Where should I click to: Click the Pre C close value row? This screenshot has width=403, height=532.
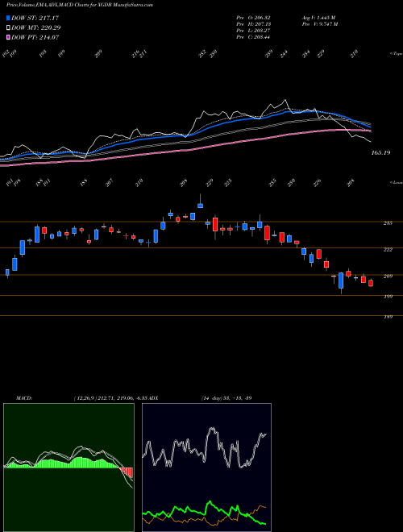pyautogui.click(x=253, y=37)
